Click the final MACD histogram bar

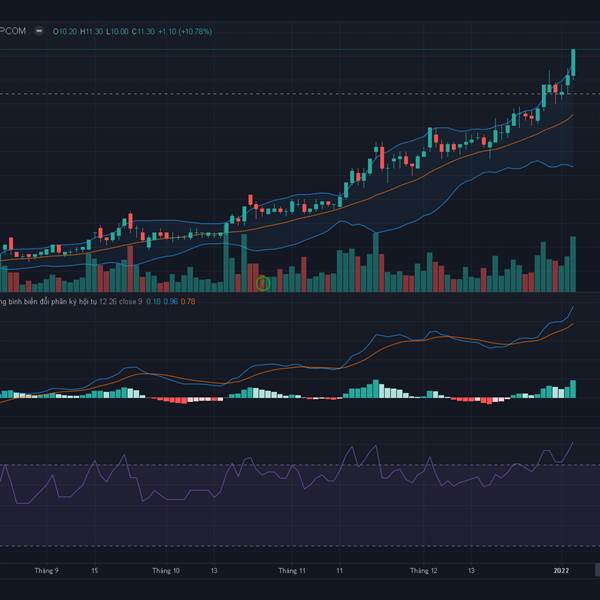pyautogui.click(x=573, y=389)
